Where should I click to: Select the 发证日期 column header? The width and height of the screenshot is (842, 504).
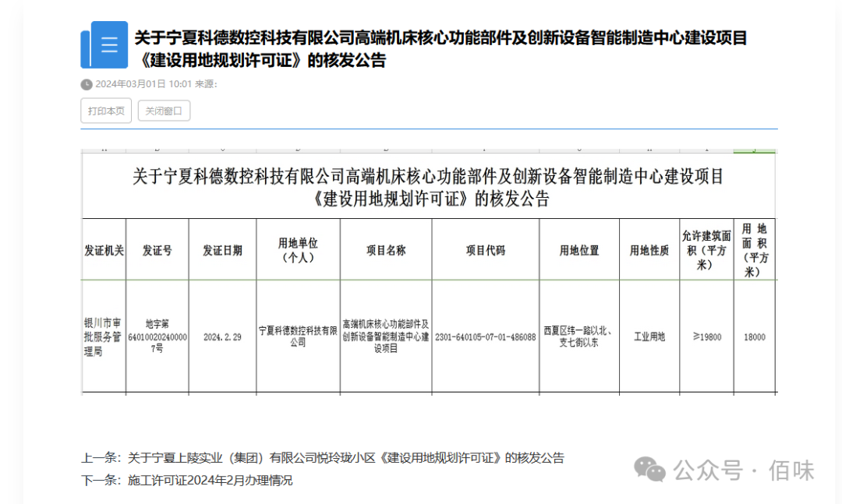(x=222, y=250)
